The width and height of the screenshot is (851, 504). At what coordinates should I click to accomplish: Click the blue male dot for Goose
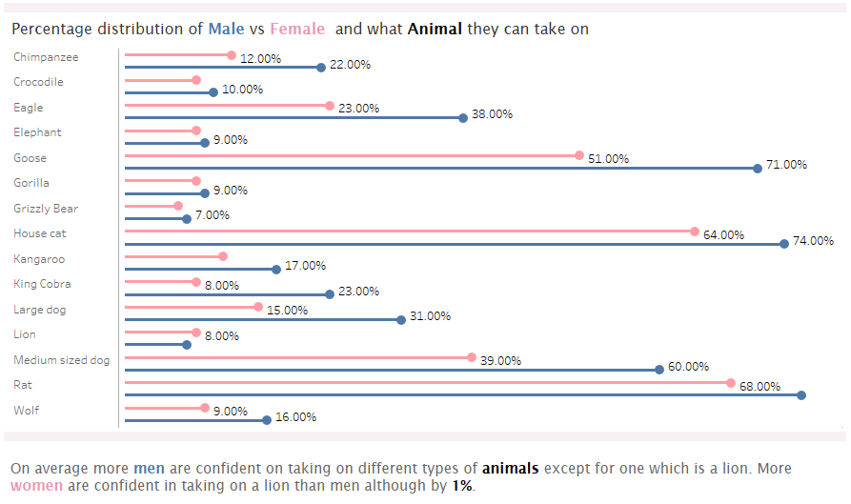pyautogui.click(x=758, y=169)
